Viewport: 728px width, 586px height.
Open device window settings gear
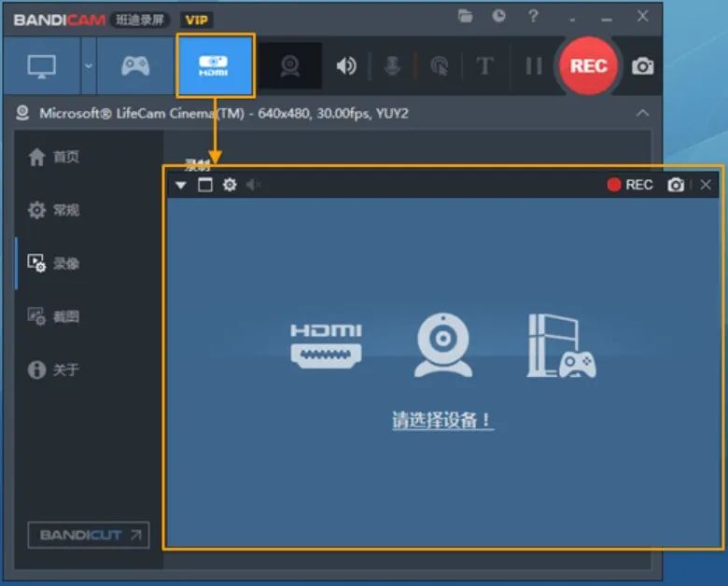[x=230, y=185]
